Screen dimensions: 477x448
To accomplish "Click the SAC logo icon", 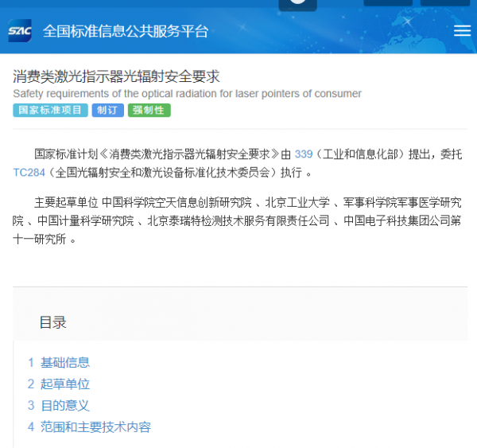I will tap(20, 32).
